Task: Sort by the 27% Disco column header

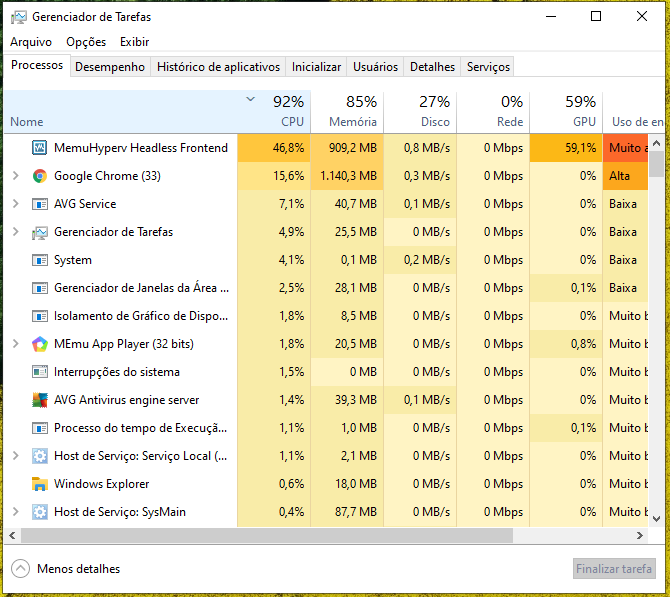Action: 420,112
